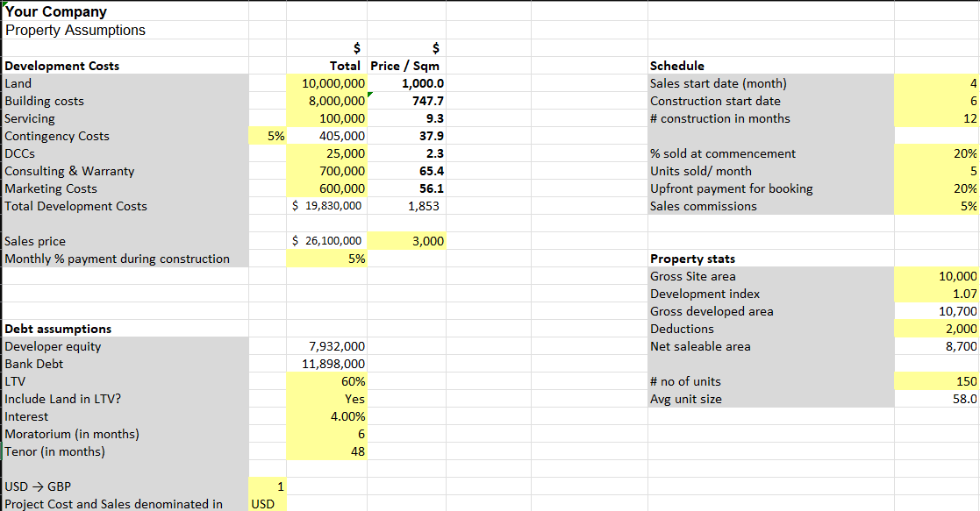980x511 pixels.
Task: Click the USD → GBP rate cell 1
Action: (x=268, y=486)
